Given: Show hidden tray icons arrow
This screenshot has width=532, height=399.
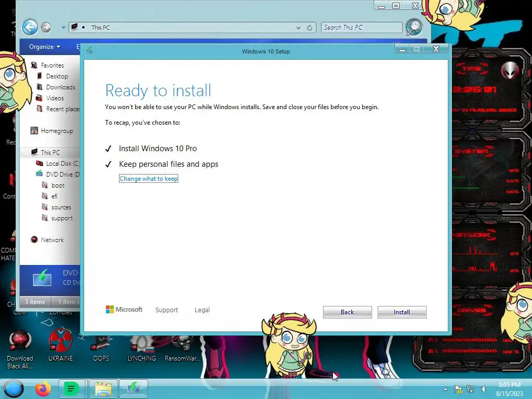Looking at the screenshot, I should coord(445,389).
